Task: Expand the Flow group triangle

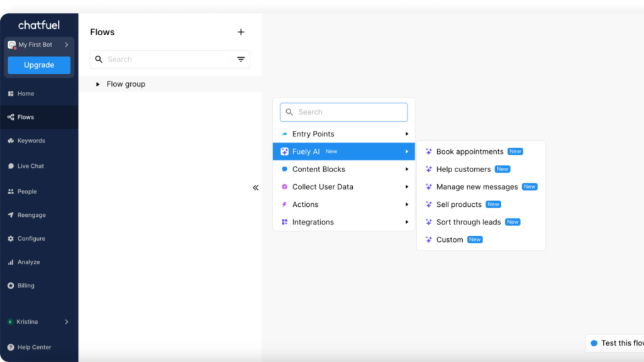Action: tap(97, 84)
